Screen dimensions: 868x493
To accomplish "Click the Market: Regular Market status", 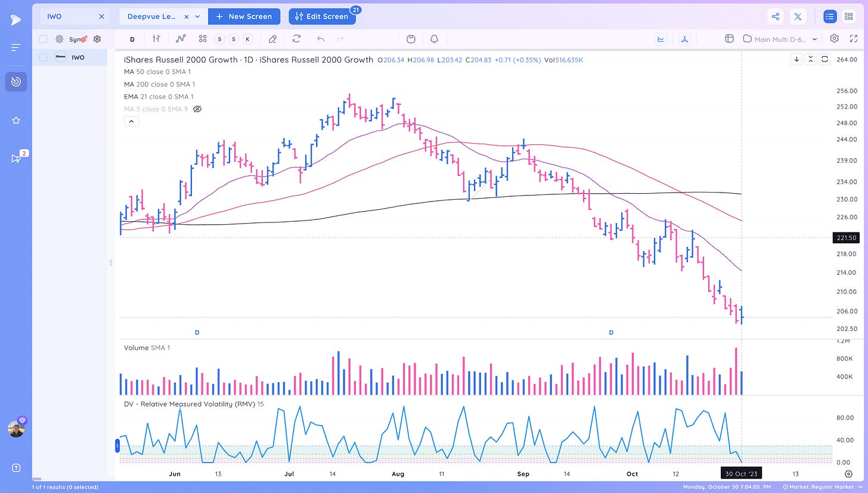I will pos(821,487).
